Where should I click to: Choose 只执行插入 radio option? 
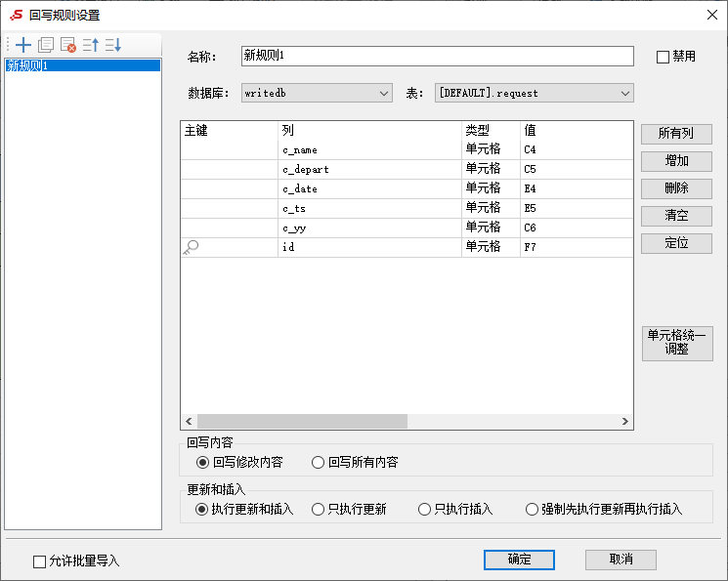[x=424, y=510]
